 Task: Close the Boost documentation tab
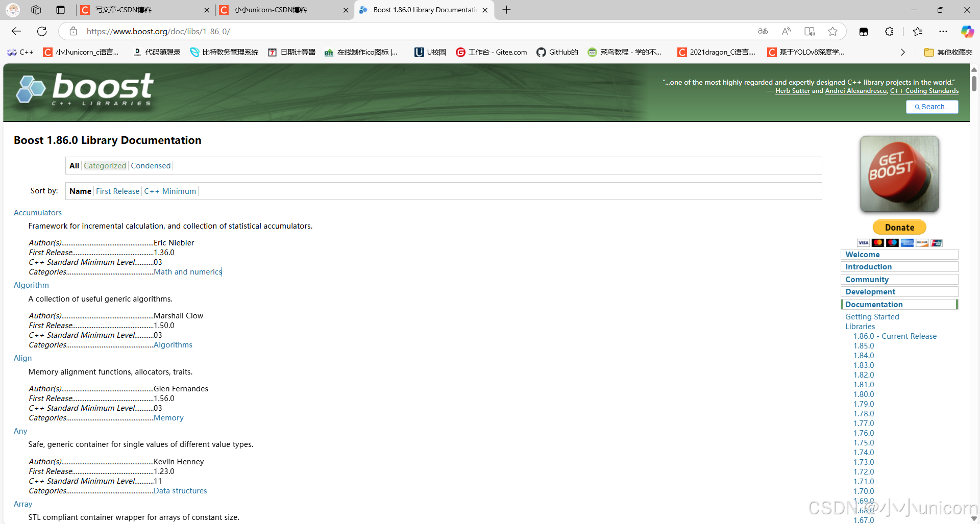click(485, 10)
